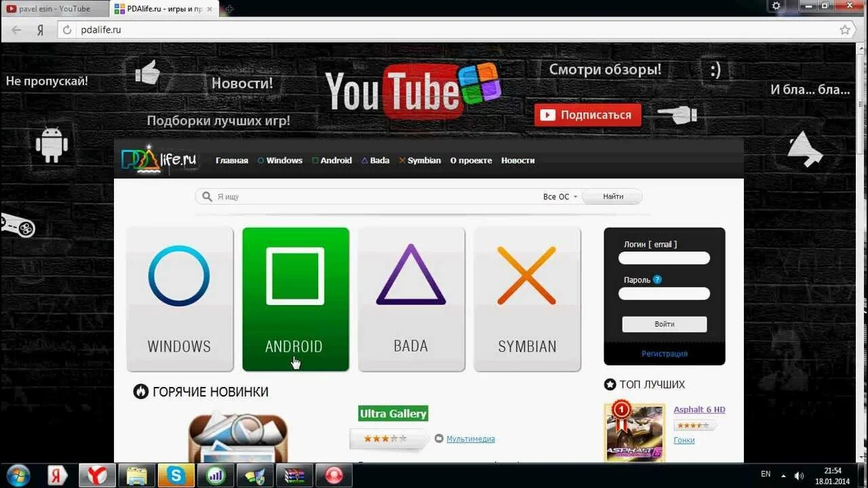Open Windows section in navigation bar
Screen dimensions: 868x488
[280, 161]
